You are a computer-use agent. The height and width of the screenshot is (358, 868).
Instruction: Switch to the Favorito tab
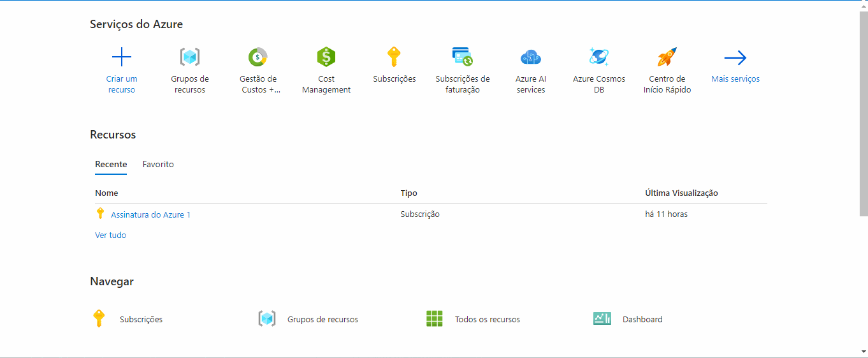[158, 165]
